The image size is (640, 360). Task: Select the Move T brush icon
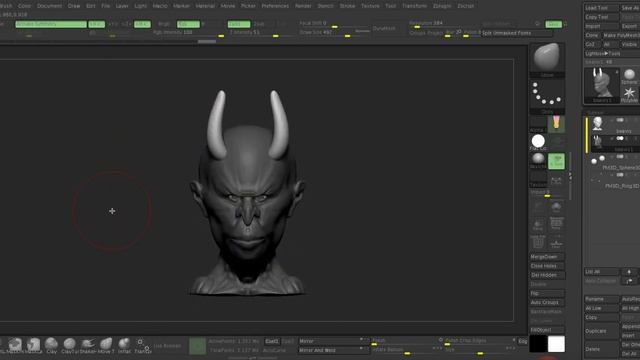(x=106, y=344)
